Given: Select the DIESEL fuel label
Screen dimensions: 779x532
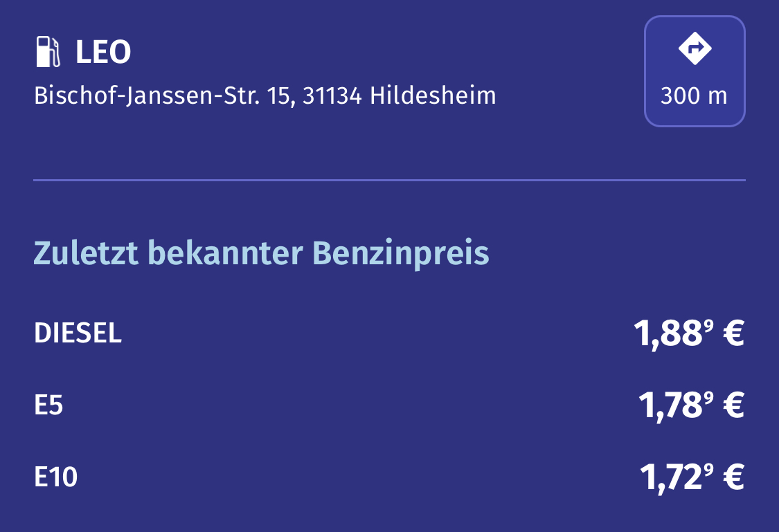Looking at the screenshot, I should [78, 333].
